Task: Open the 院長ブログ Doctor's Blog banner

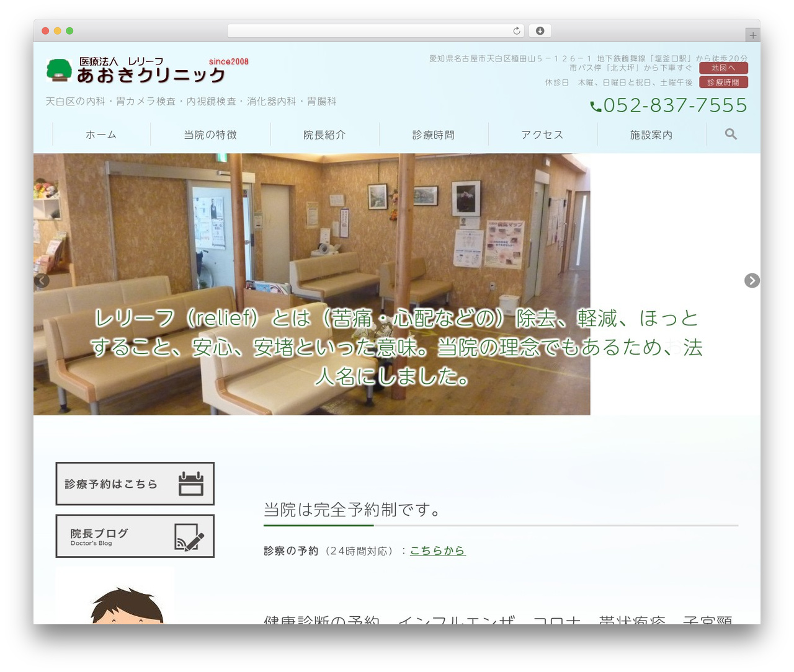Action: point(135,536)
